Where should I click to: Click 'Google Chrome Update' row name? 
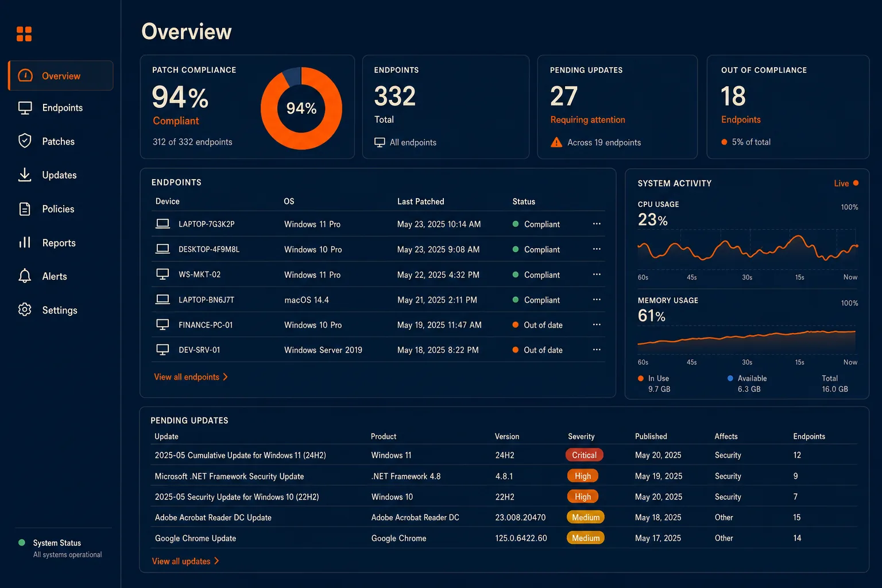click(x=195, y=538)
